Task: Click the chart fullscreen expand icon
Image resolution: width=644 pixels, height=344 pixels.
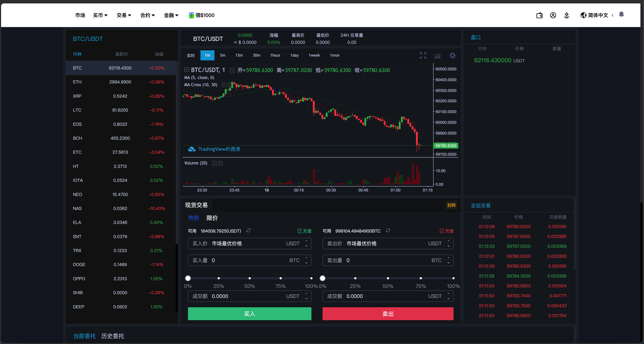Action: (423, 55)
